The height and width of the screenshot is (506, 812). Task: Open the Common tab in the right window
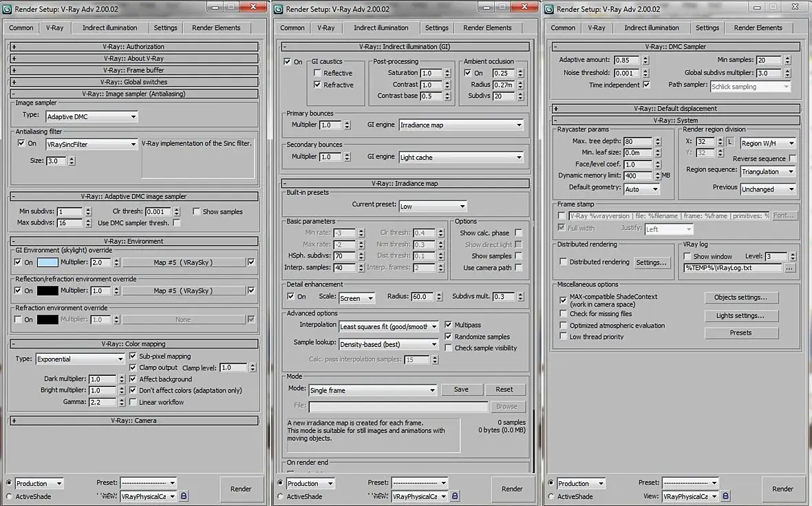pyautogui.click(x=563, y=28)
